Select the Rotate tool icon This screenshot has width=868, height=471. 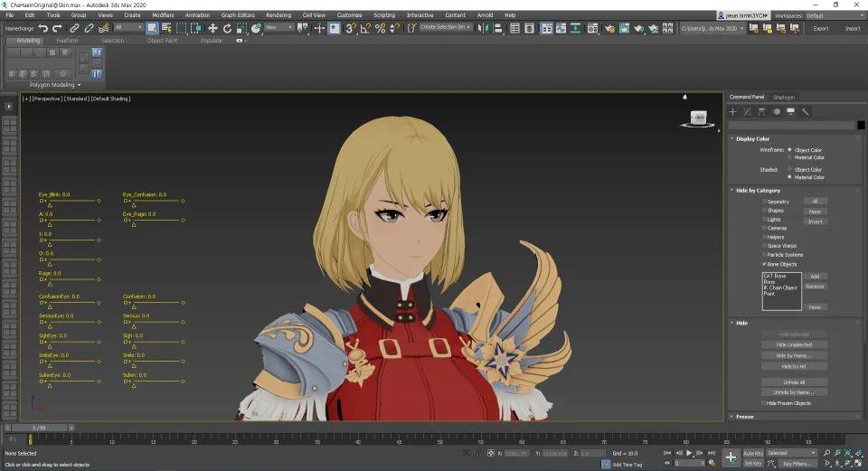click(227, 28)
